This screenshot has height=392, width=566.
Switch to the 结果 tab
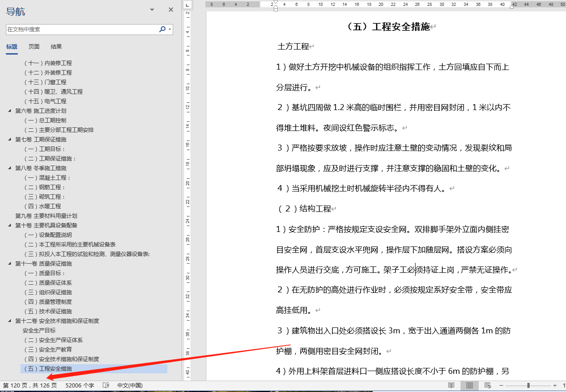56,46
